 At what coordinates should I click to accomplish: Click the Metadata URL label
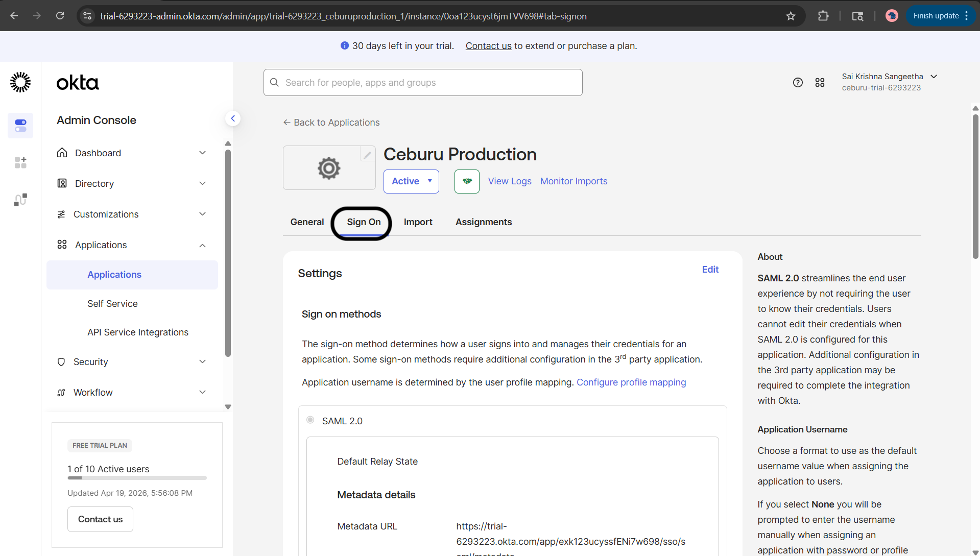click(367, 526)
